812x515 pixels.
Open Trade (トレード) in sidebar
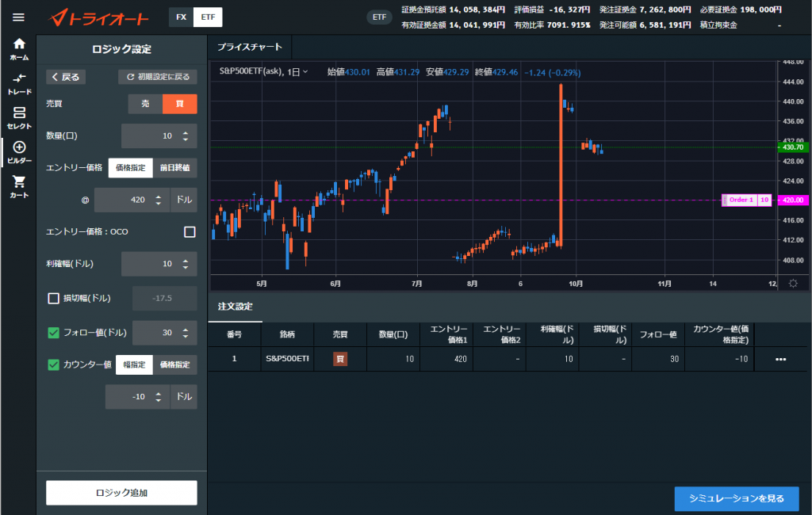coord(19,84)
